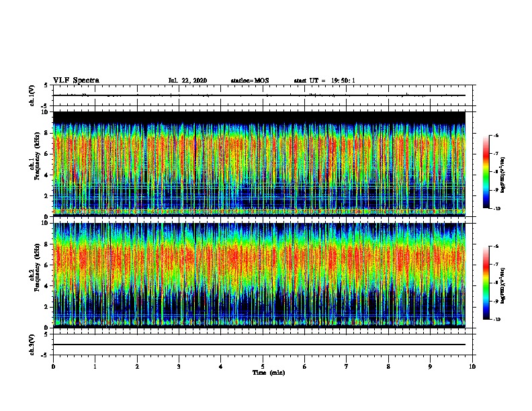Click the ch.2 spectrogram panel
Screen dimensions: 532x411
(259, 275)
